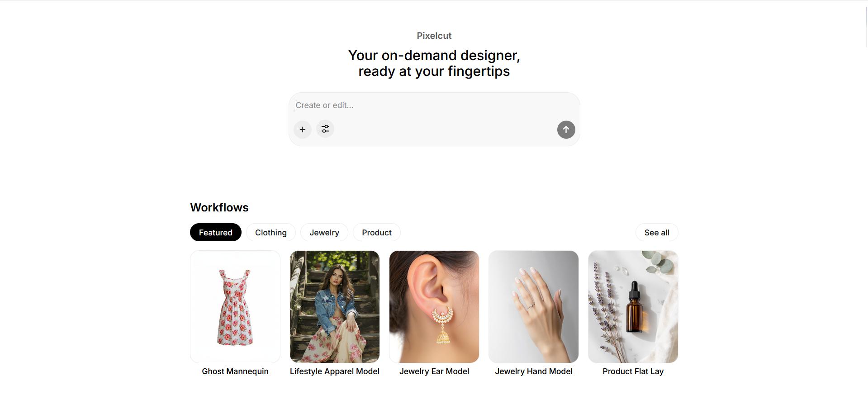Viewport: 868px width, 403px height.
Task: Switch to the Clothing category filter
Action: click(270, 232)
